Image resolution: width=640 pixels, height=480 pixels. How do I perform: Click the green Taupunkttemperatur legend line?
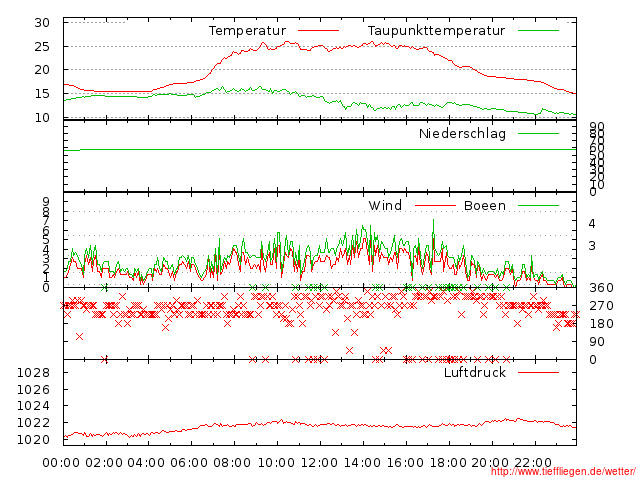coord(538,31)
